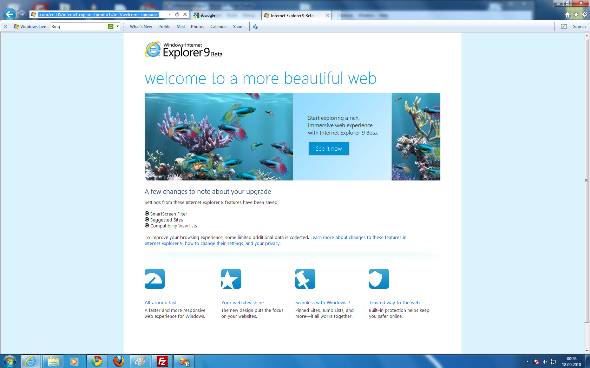
Task: Open Windows Media Player from taskbar
Action: click(x=75, y=361)
